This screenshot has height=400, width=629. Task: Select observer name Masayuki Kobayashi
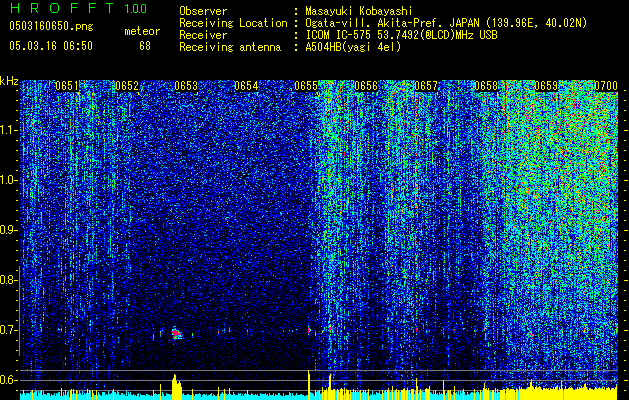click(x=359, y=11)
